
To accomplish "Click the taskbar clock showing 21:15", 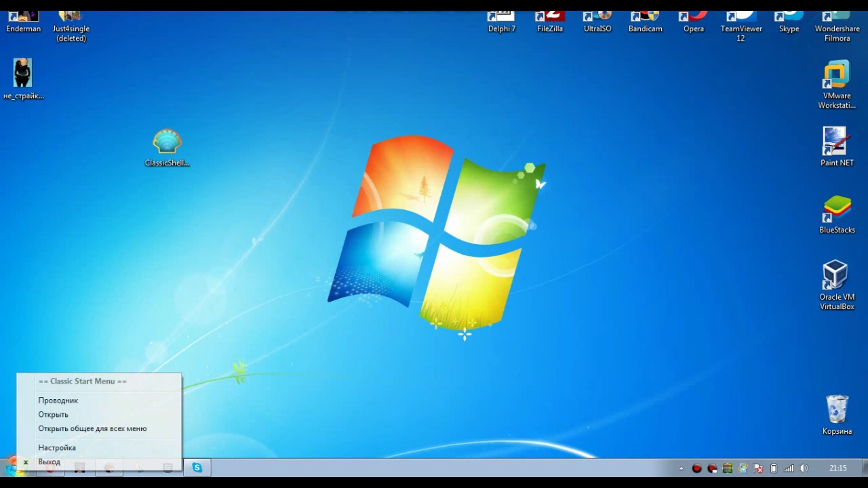I will point(838,468).
